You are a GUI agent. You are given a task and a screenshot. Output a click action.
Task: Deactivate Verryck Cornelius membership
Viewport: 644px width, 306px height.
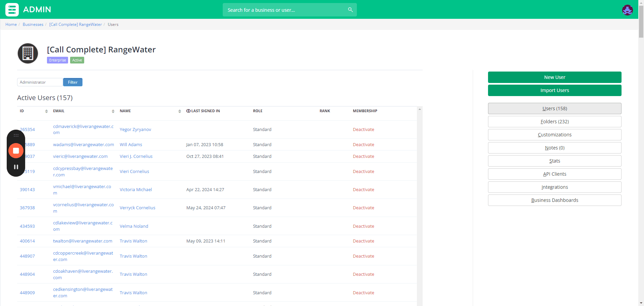point(363,208)
